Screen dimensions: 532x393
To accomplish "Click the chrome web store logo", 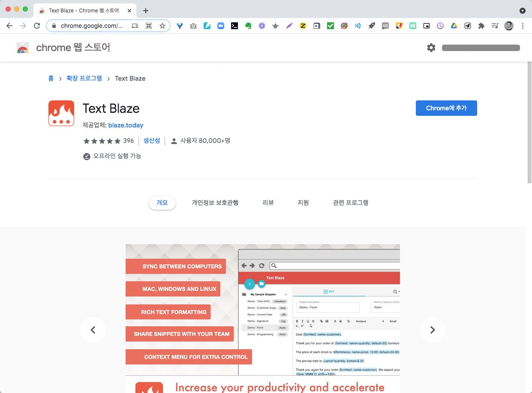I will [23, 48].
